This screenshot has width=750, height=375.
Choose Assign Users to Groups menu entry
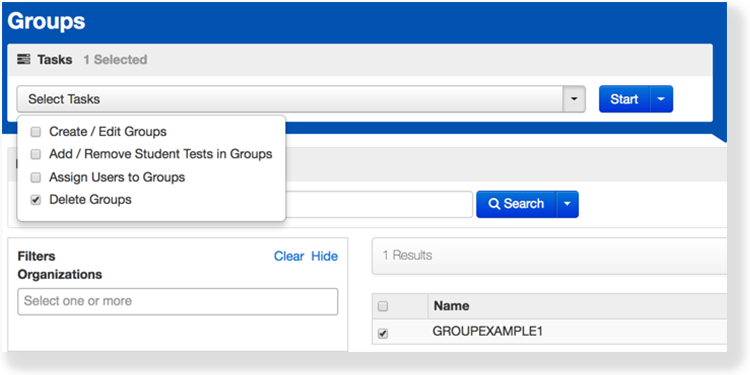coord(117,177)
